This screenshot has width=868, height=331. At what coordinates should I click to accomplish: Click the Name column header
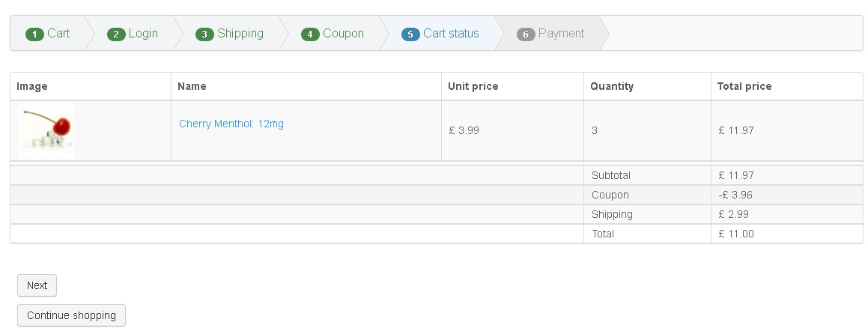click(192, 86)
